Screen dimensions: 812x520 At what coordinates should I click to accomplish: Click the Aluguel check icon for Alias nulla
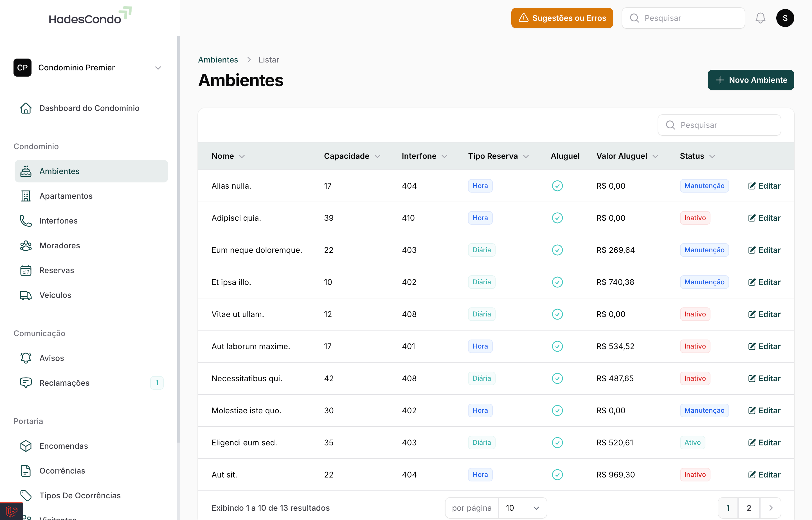point(557,186)
